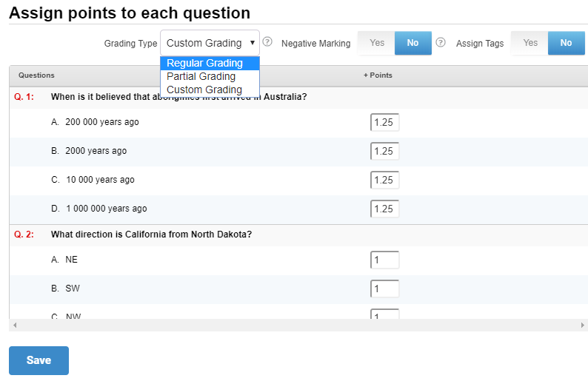Click help icon next to Negative Marking
The image size is (588, 381).
(x=441, y=42)
